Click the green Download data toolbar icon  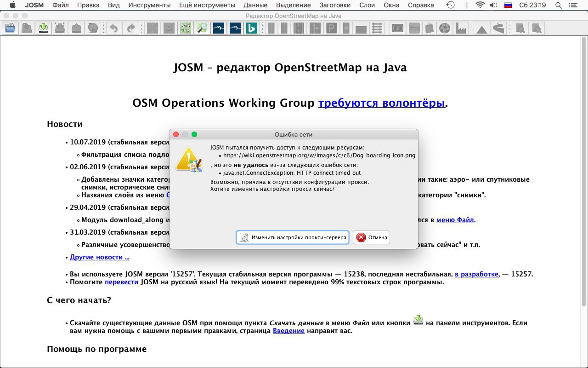(43, 28)
